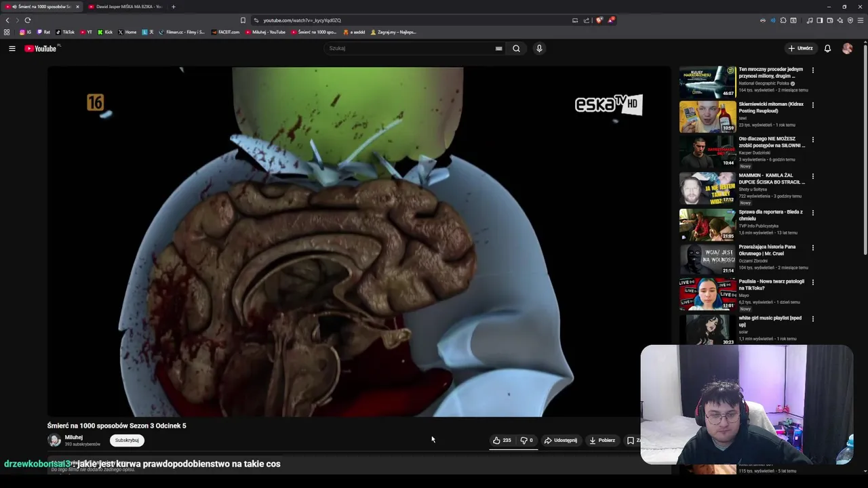Go back in browser history
This screenshot has width=868, height=488.
coord(7,20)
